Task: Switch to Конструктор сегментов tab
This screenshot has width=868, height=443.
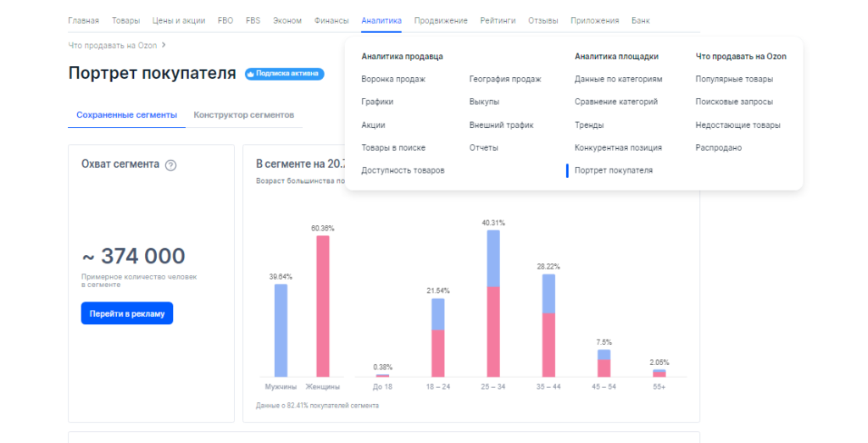Action: [243, 114]
